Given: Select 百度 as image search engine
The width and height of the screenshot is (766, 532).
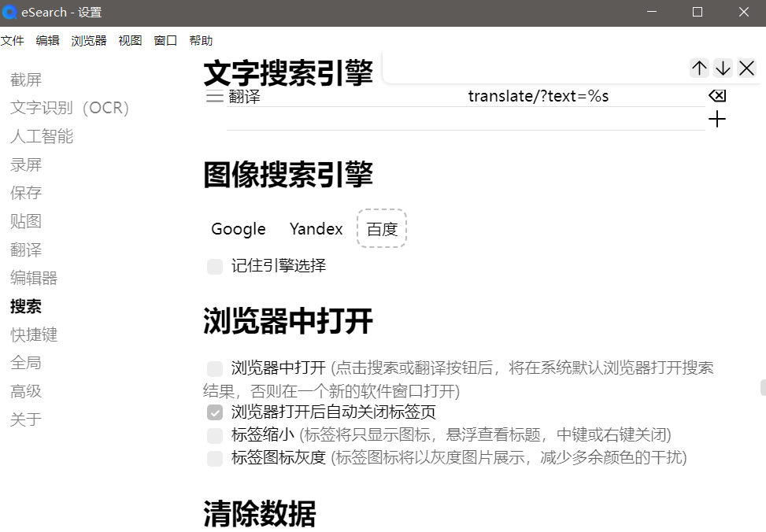Looking at the screenshot, I should 381,228.
